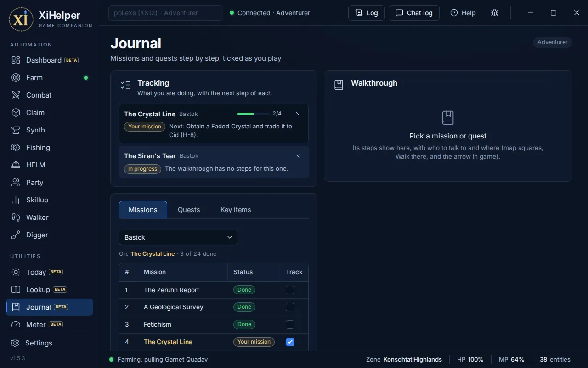This screenshot has height=368, width=588.
Task: Click 'Farming: pulling Garnet Quadav' status
Action: pyautogui.click(x=158, y=360)
